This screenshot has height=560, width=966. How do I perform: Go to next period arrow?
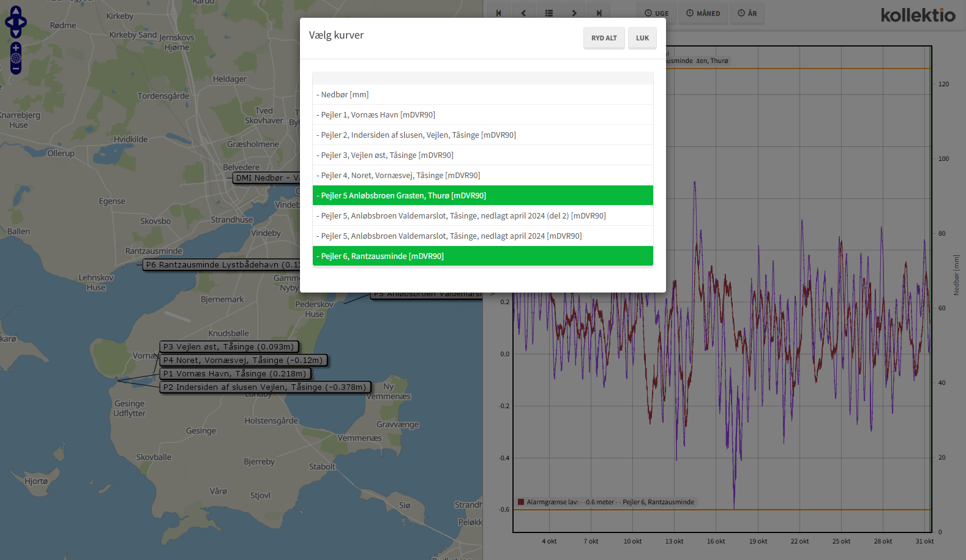click(x=574, y=13)
